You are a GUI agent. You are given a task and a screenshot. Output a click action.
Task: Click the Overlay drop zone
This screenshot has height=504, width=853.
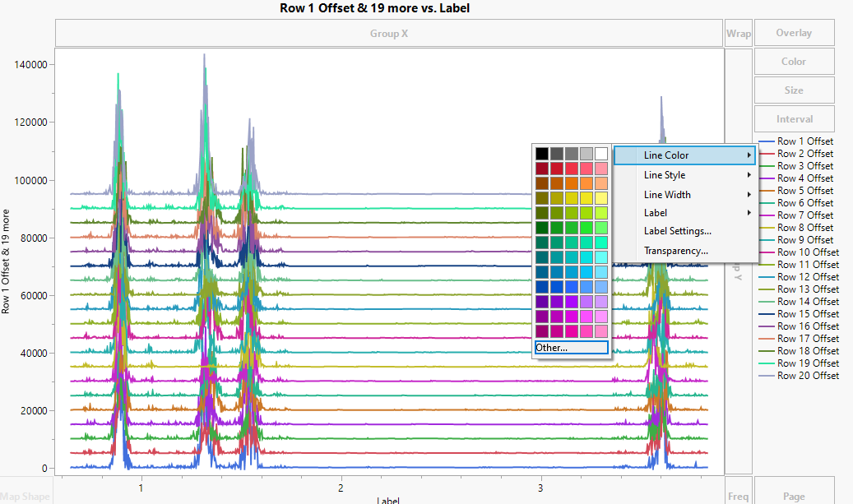click(794, 33)
